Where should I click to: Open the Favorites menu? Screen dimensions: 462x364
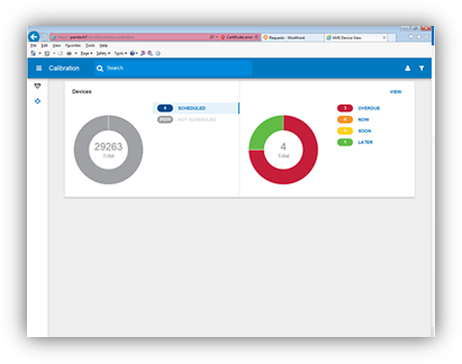click(x=73, y=45)
